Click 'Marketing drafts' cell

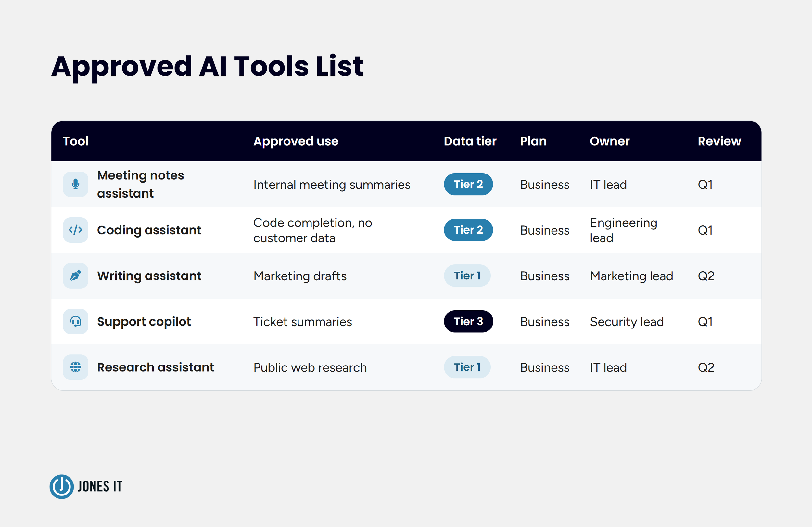click(300, 276)
